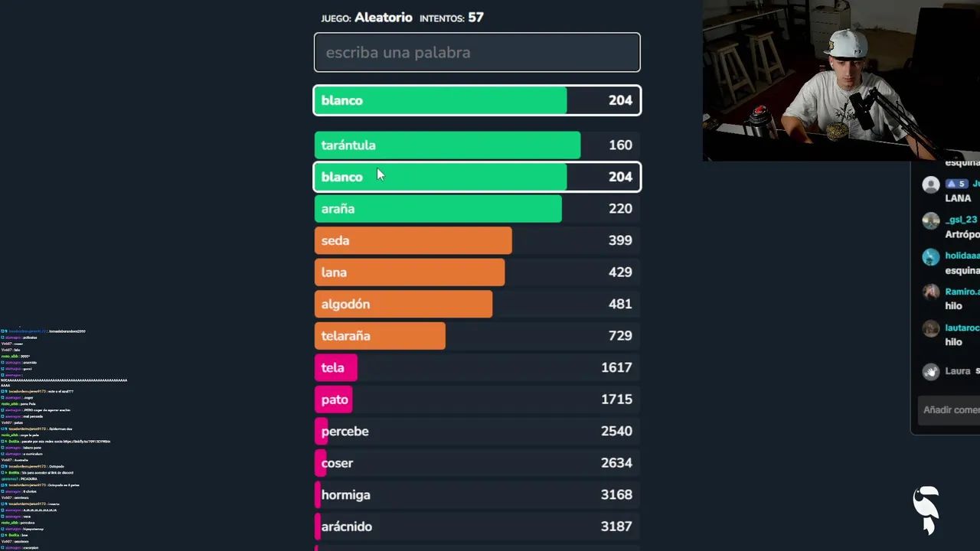Open Ramiro's profile avatar
This screenshot has width=980, height=551.
pyautogui.click(x=931, y=292)
